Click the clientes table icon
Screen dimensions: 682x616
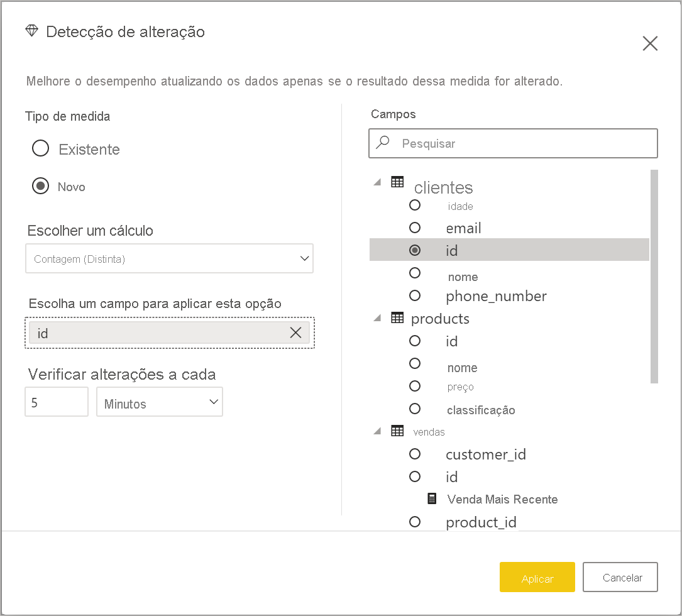(397, 182)
